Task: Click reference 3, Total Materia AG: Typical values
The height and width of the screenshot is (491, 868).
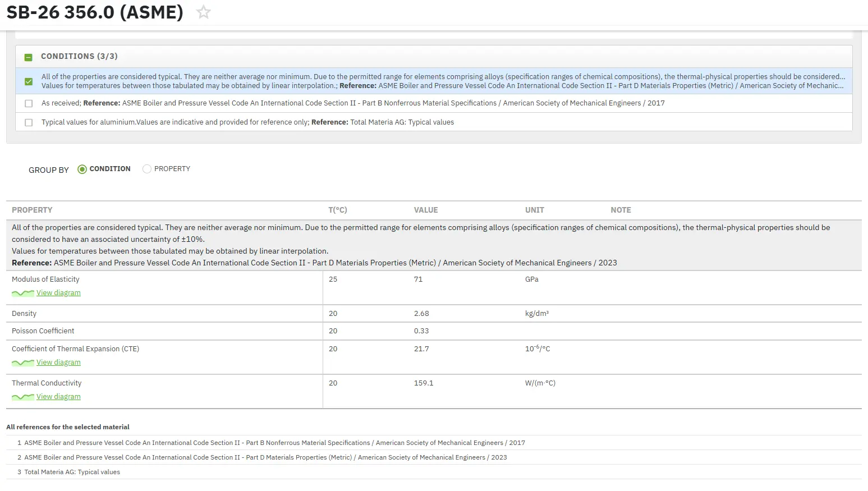Action: pyautogui.click(x=72, y=472)
